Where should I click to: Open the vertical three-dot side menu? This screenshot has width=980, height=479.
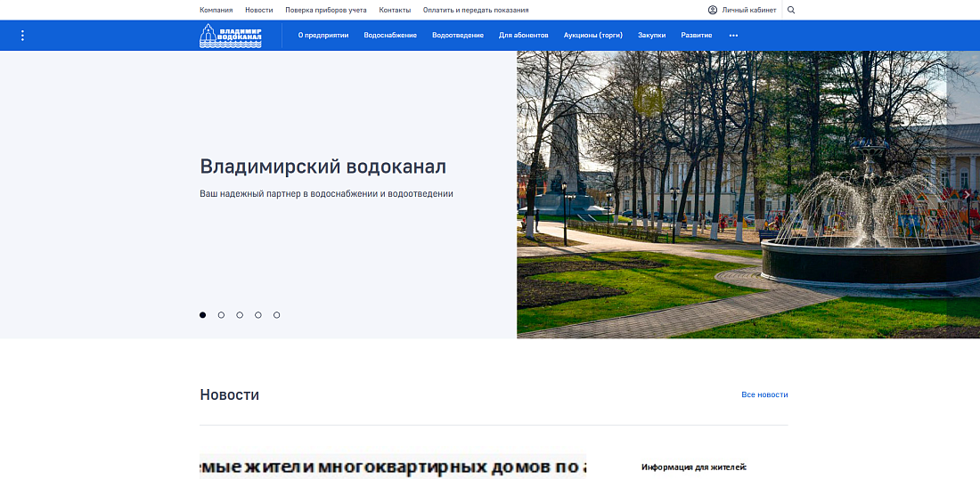pos(22,36)
